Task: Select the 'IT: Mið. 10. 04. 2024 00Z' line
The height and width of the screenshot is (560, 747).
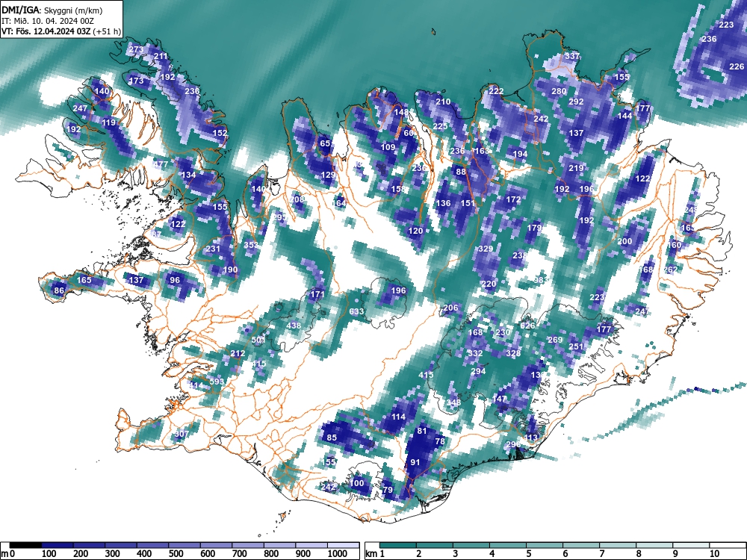Action: 48,21
